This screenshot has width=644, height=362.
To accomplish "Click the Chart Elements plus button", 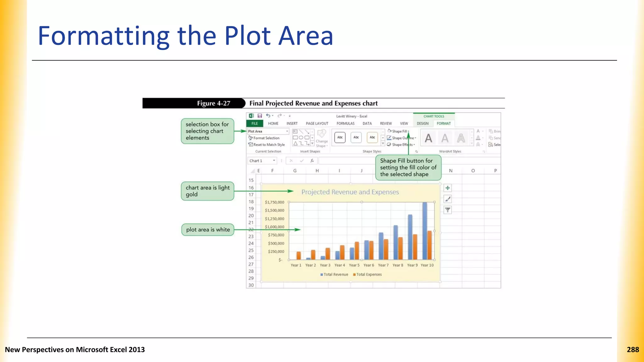I will [x=447, y=188].
